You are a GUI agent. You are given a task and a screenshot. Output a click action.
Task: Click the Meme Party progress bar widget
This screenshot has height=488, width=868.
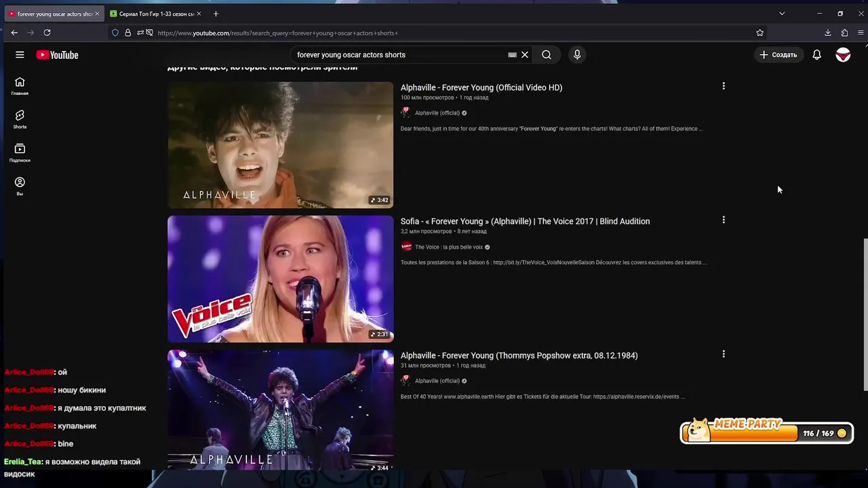[766, 432]
